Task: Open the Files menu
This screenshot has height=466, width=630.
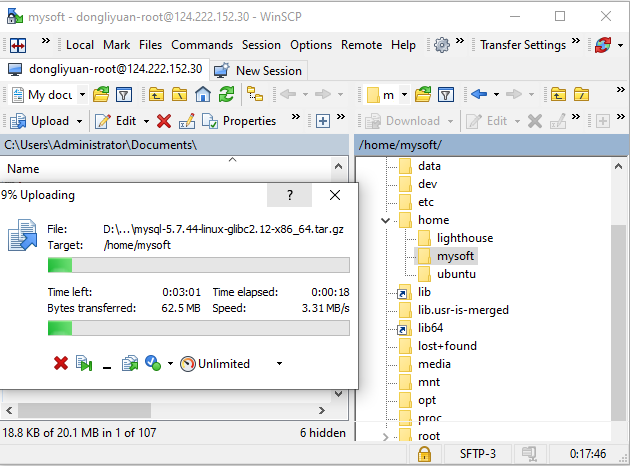Action: point(151,45)
